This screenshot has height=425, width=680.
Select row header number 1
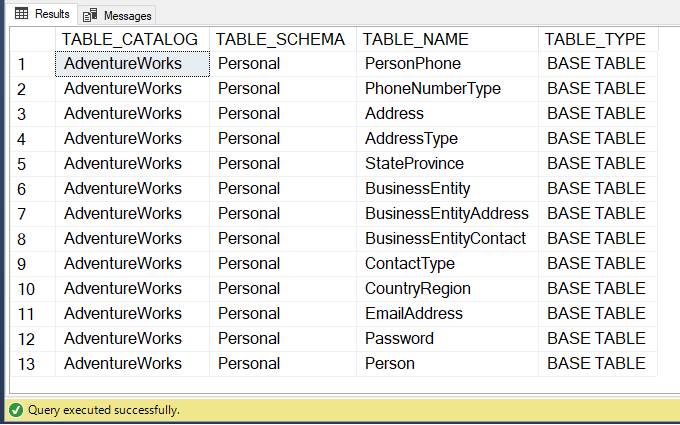(x=33, y=64)
